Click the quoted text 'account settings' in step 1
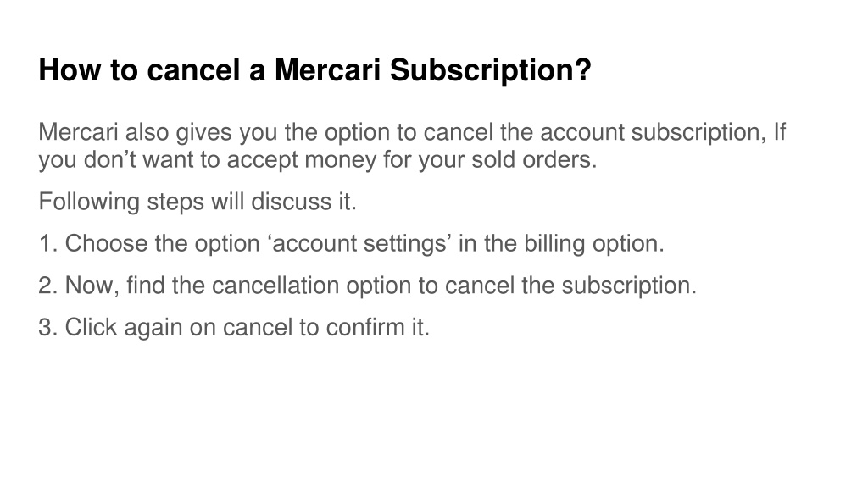Viewport: 868px width, 488px height. pos(359,244)
